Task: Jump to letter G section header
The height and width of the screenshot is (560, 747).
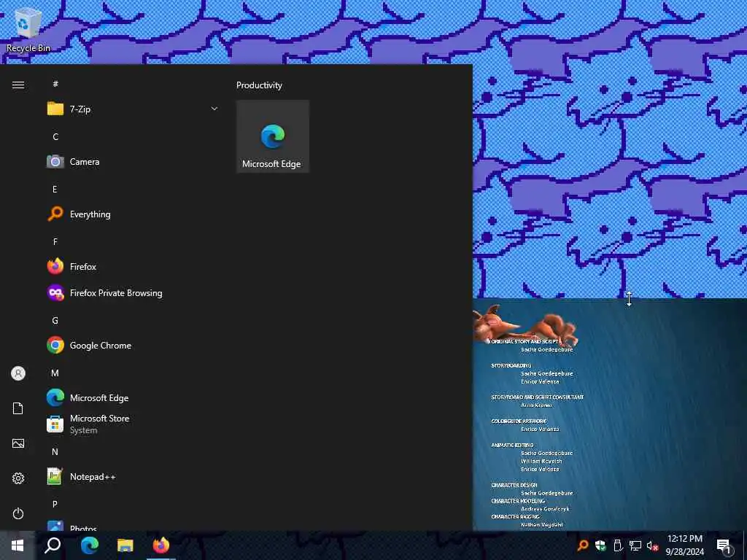Action: [x=55, y=321]
